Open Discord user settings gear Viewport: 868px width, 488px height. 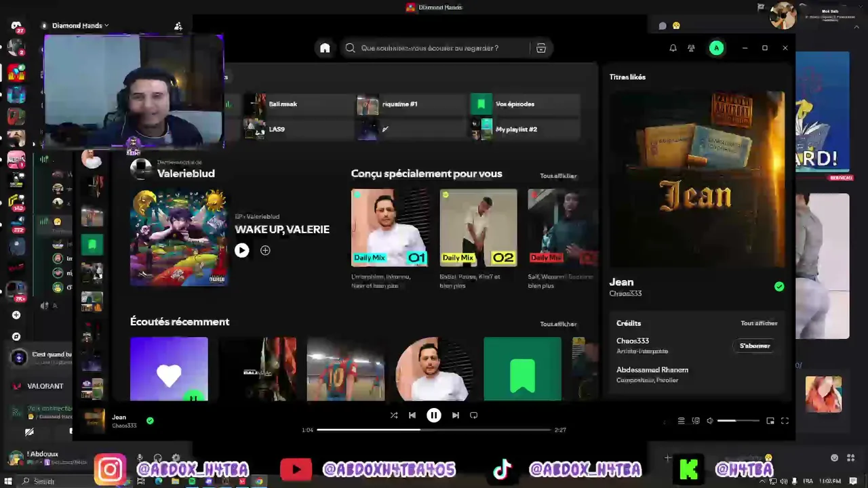(x=176, y=459)
